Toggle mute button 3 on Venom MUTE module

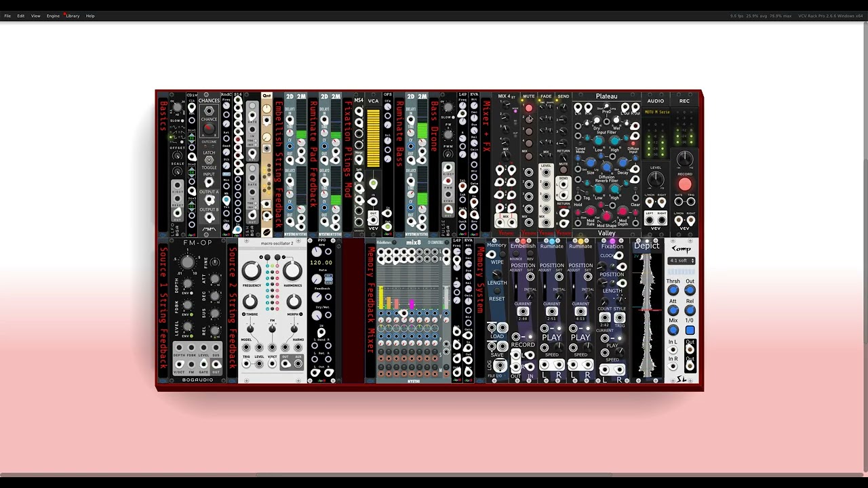coord(529,131)
